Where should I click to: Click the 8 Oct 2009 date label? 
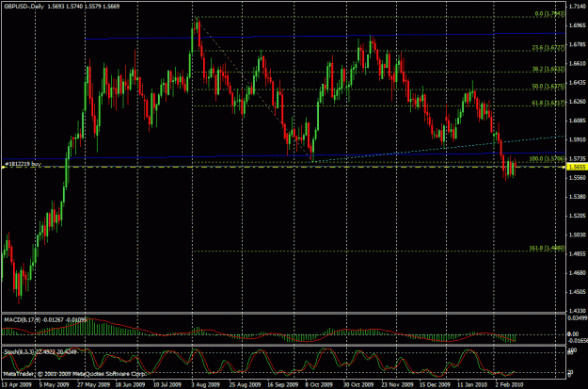tap(319, 385)
